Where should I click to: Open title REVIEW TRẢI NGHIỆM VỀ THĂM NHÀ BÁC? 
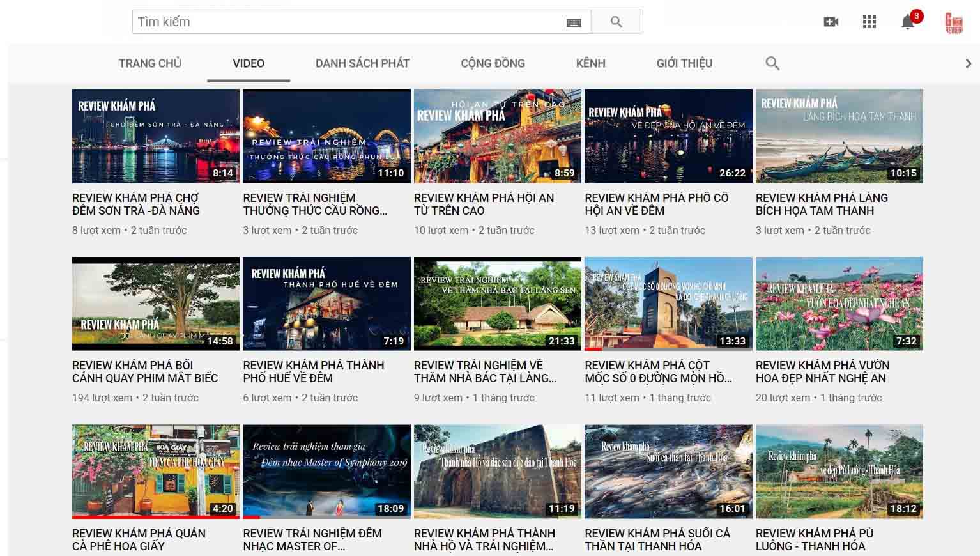coord(485,372)
